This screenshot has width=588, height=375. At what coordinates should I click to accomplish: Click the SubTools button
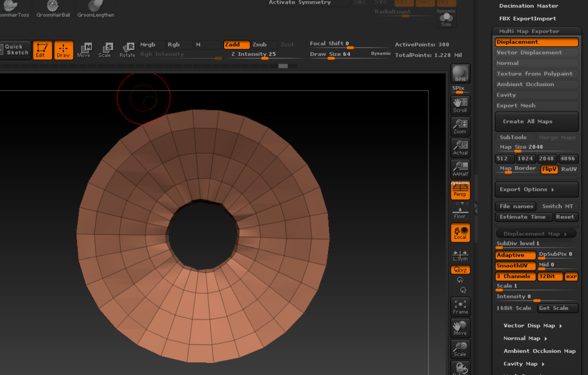click(515, 137)
